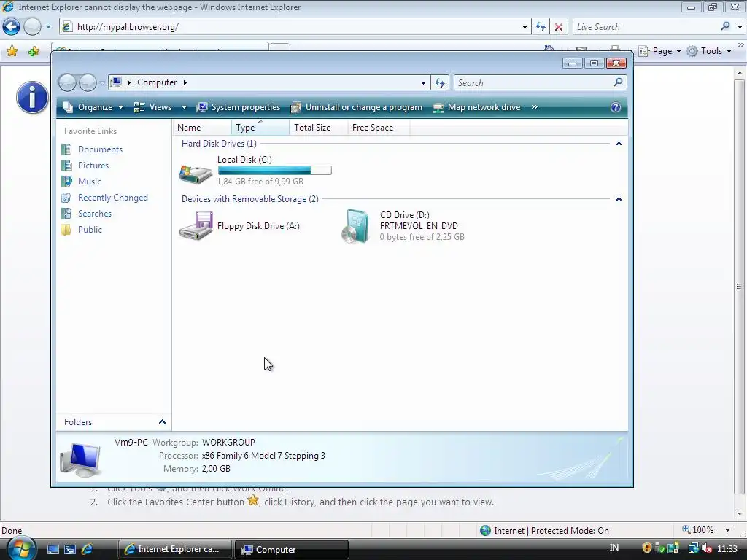Click Local Disk (C:) usage bar
Viewport: 747px width, 560px height.
274,171
